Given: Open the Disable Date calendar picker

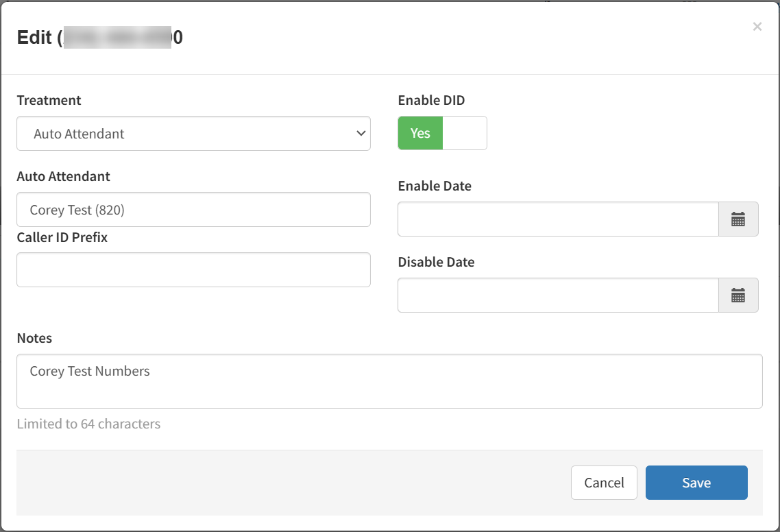Looking at the screenshot, I should [738, 295].
